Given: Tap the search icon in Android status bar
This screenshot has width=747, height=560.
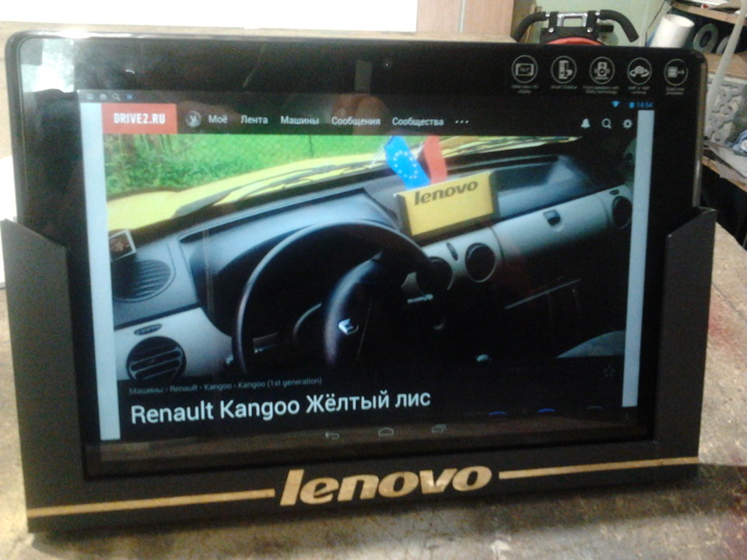Looking at the screenshot, I should (x=117, y=96).
